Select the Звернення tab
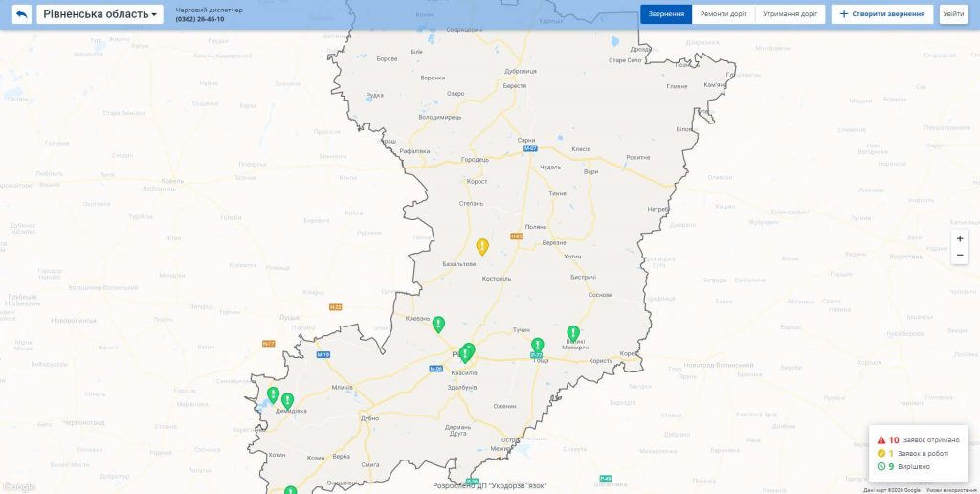Screen dimensions: 980x494 (x=666, y=14)
